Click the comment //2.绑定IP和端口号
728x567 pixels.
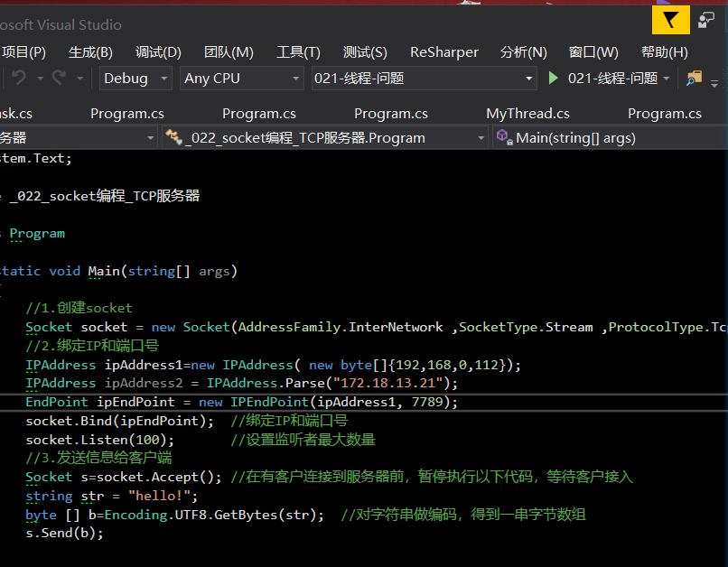(x=92, y=346)
